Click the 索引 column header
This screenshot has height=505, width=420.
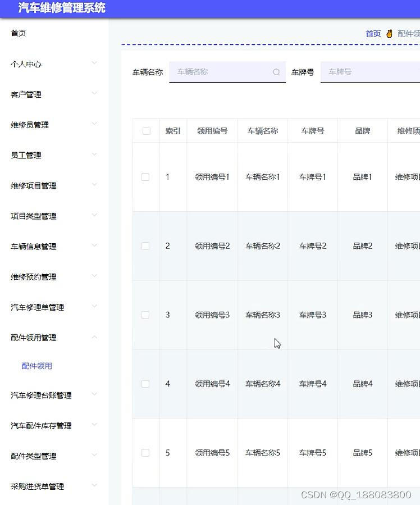[173, 131]
